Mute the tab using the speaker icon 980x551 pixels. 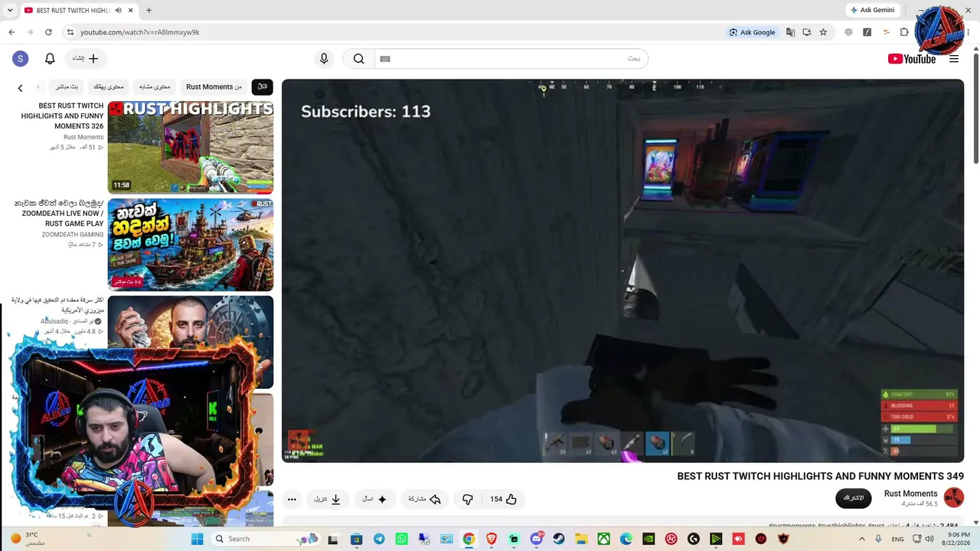118,11
